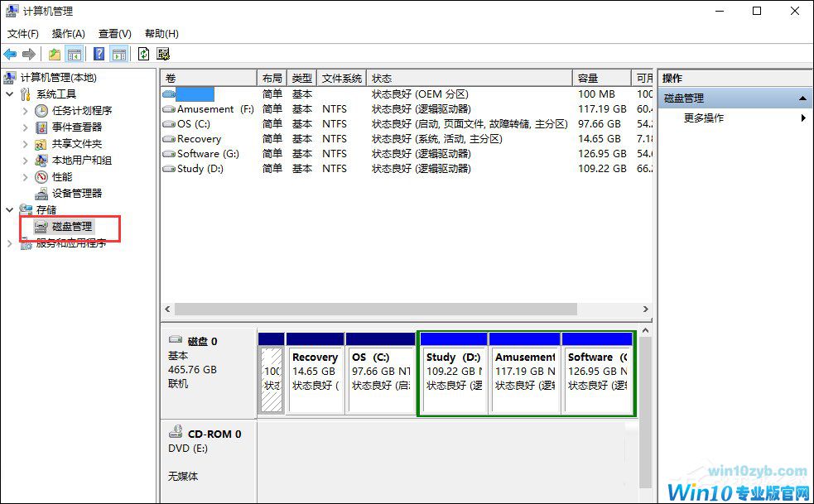This screenshot has height=504, width=814.
Task: Select the CD-ROM 0 drive icon
Action: (x=176, y=431)
